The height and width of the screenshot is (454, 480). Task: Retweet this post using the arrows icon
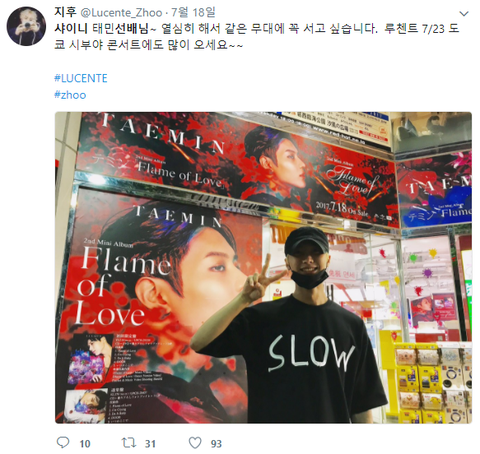(x=128, y=443)
